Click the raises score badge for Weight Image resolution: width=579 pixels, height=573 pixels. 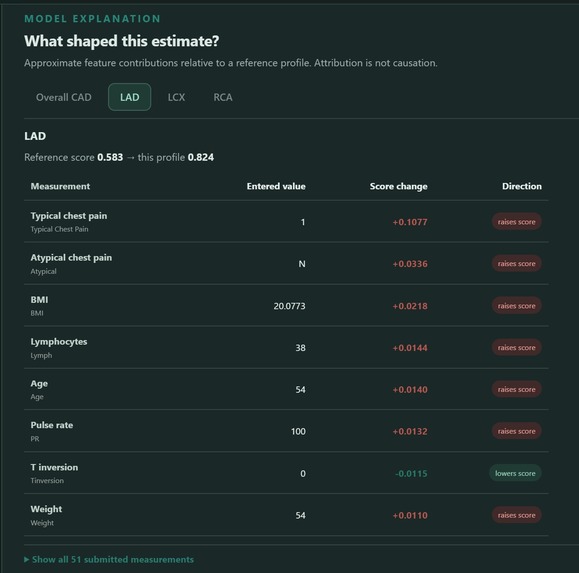pos(516,515)
